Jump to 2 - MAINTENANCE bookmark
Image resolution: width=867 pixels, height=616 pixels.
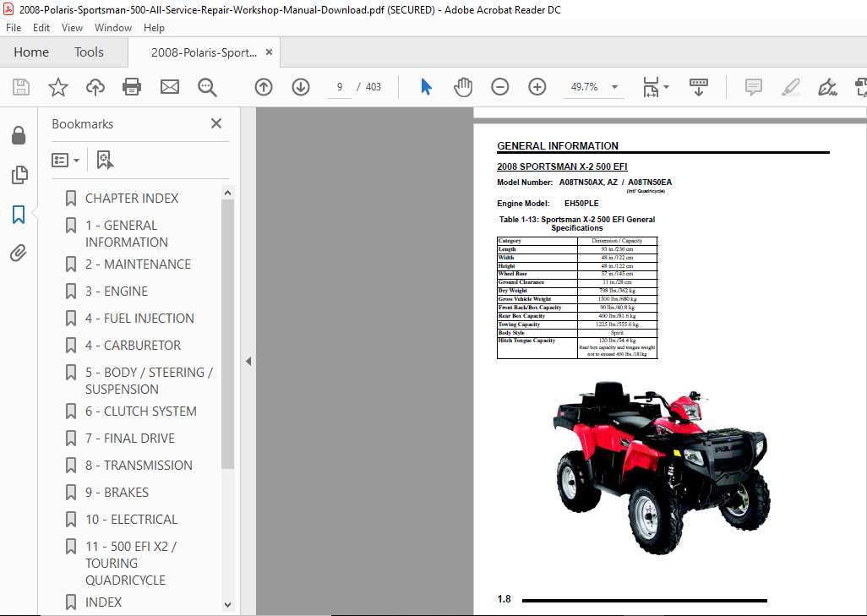click(138, 264)
